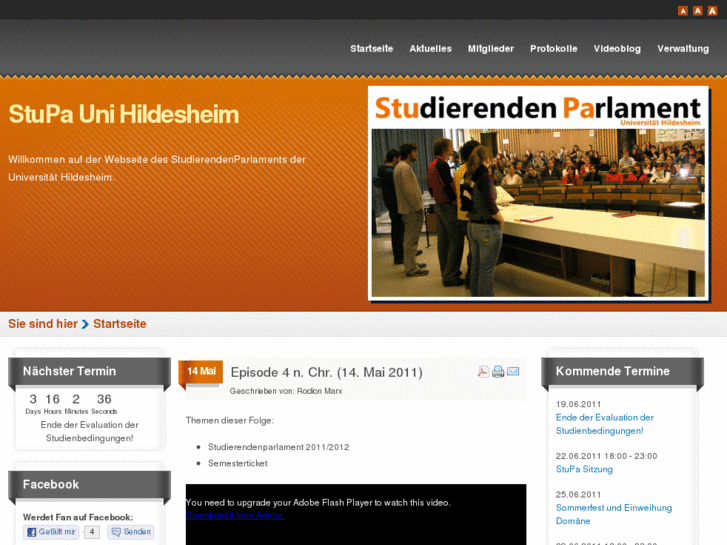Click the Facebook Gefällt mir button

coord(51,532)
